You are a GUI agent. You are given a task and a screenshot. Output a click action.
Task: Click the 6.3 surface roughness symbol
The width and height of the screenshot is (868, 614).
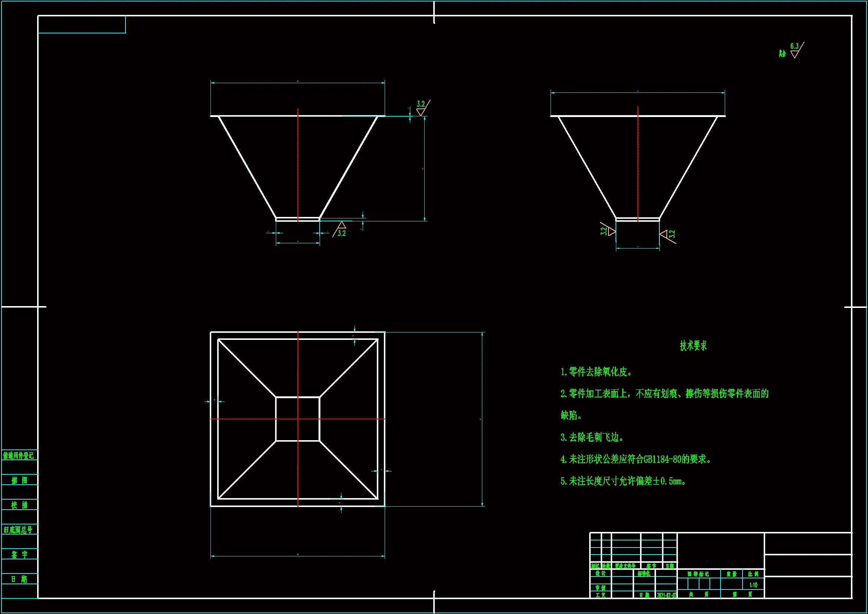point(795,50)
